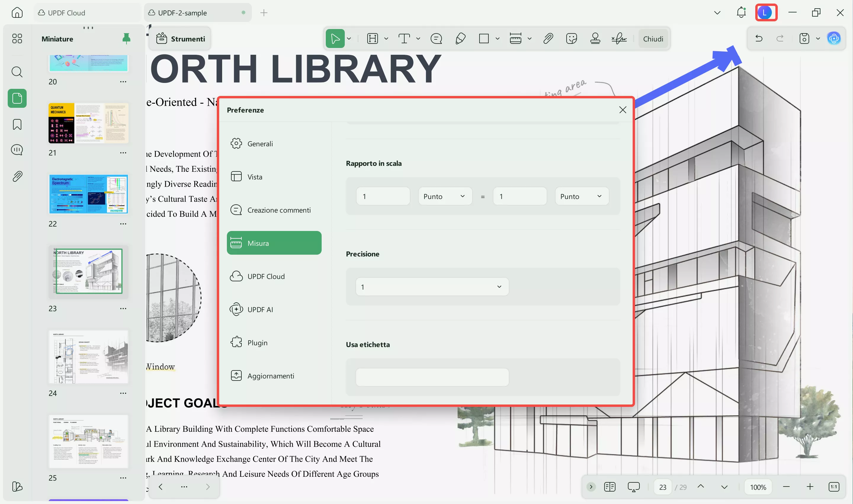
Task: Select the stamp tool icon
Action: [595, 39]
